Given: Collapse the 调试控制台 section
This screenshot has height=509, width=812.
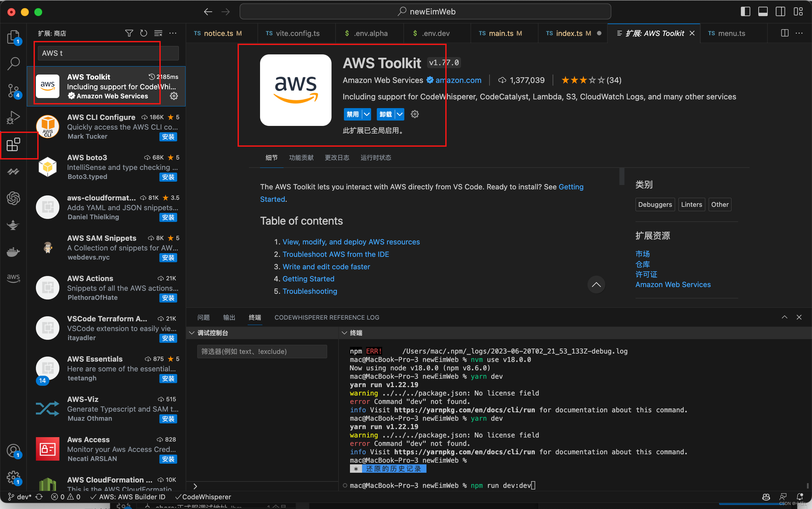Looking at the screenshot, I should coord(191,333).
